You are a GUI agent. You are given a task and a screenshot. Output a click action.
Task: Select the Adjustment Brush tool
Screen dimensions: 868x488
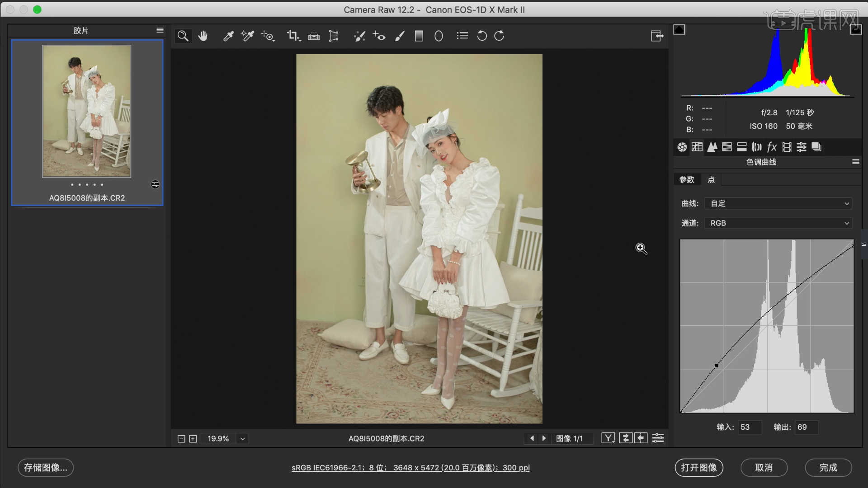400,36
